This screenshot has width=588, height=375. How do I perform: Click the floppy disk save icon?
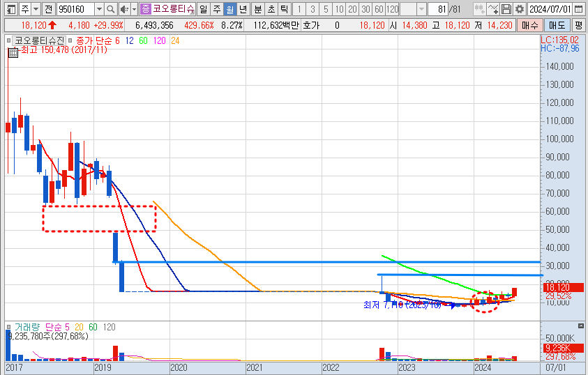point(506,9)
